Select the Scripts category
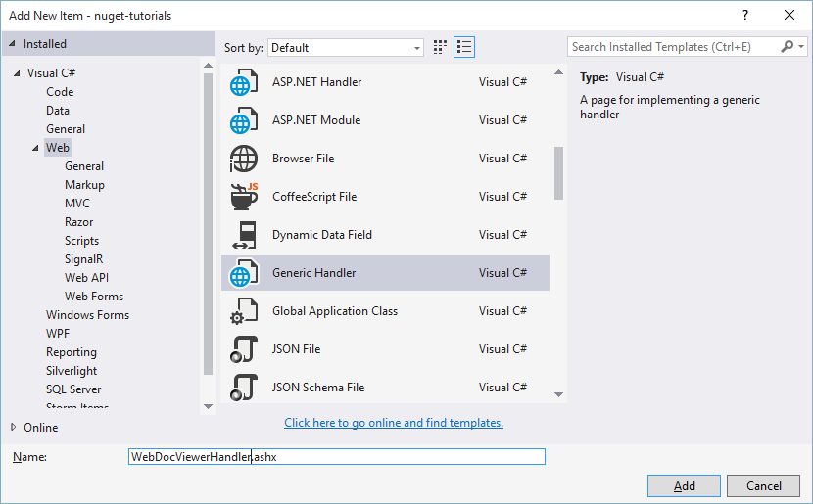This screenshot has height=504, width=813. (x=81, y=241)
